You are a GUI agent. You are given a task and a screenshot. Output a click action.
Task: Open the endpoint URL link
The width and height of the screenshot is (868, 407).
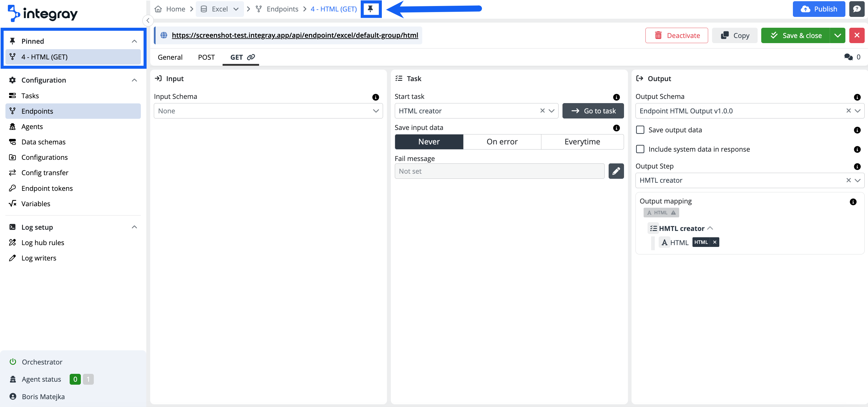pos(294,35)
